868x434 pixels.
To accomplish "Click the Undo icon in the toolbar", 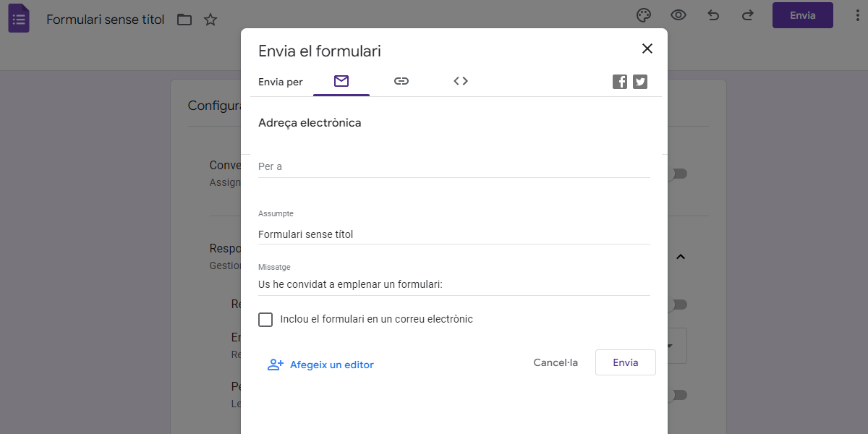I will (x=712, y=14).
